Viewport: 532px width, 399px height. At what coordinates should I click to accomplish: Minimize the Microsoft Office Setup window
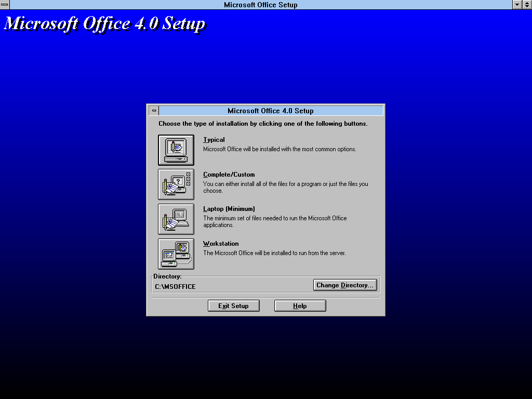[x=517, y=4]
